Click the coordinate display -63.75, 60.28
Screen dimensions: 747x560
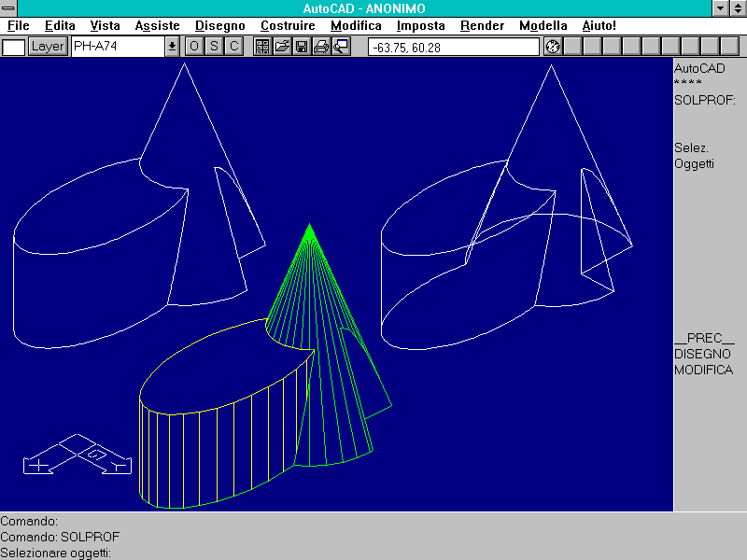tap(454, 47)
